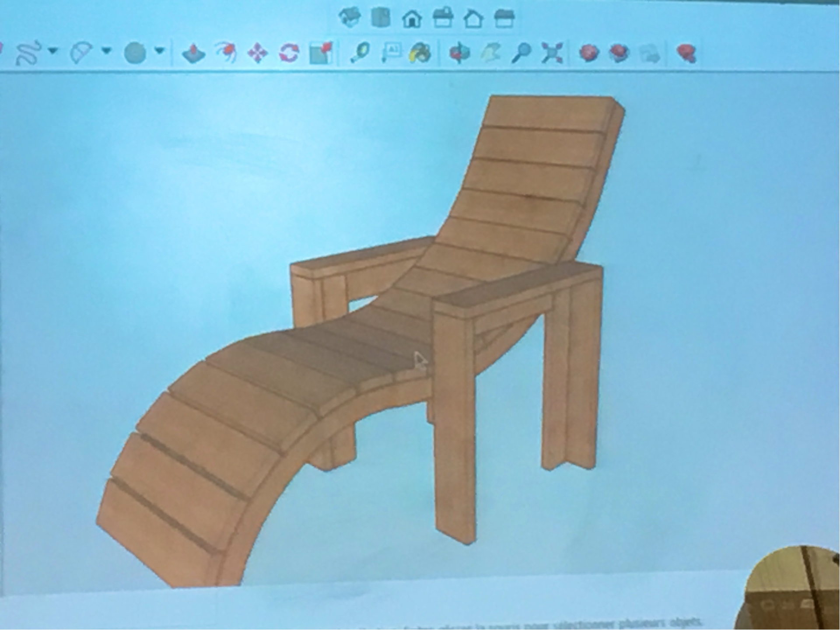Open the 3D Warehouse
The image size is (840, 630).
pyautogui.click(x=589, y=53)
